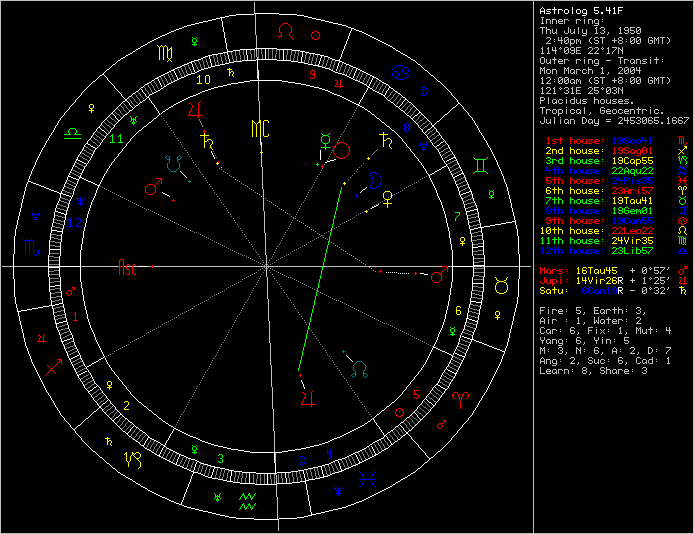Viewport: 694px width, 534px height.
Task: Select the red Asc ascendant label
Action: point(128,268)
